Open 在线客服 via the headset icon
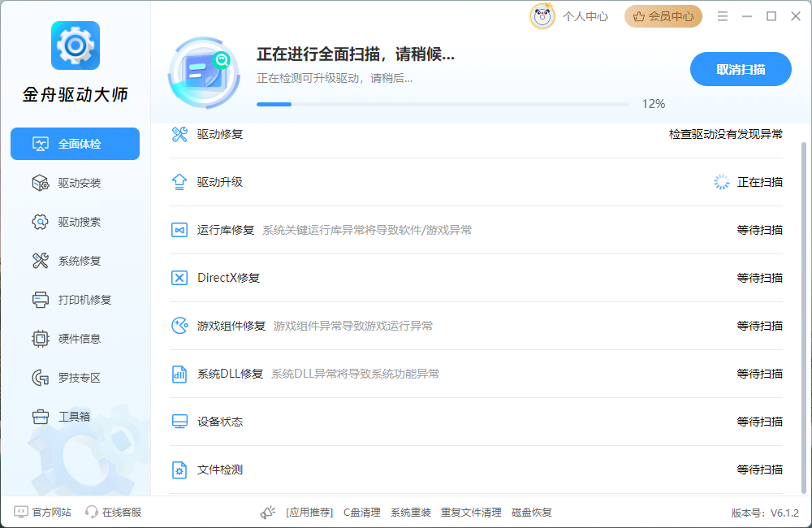Screen dimensions: 812x528 pos(91,512)
